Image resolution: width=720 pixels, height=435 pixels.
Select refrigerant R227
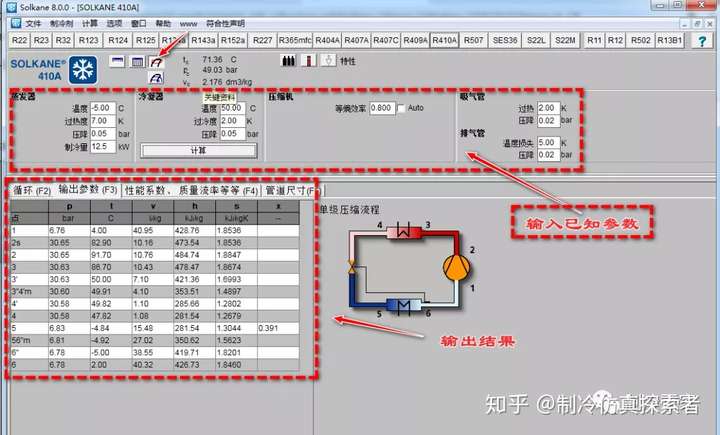263,40
